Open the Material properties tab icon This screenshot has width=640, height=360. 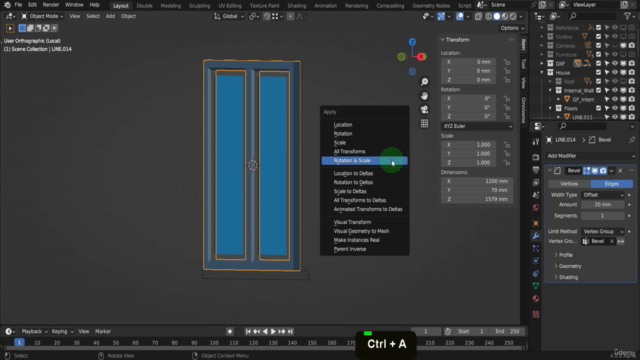[536, 299]
